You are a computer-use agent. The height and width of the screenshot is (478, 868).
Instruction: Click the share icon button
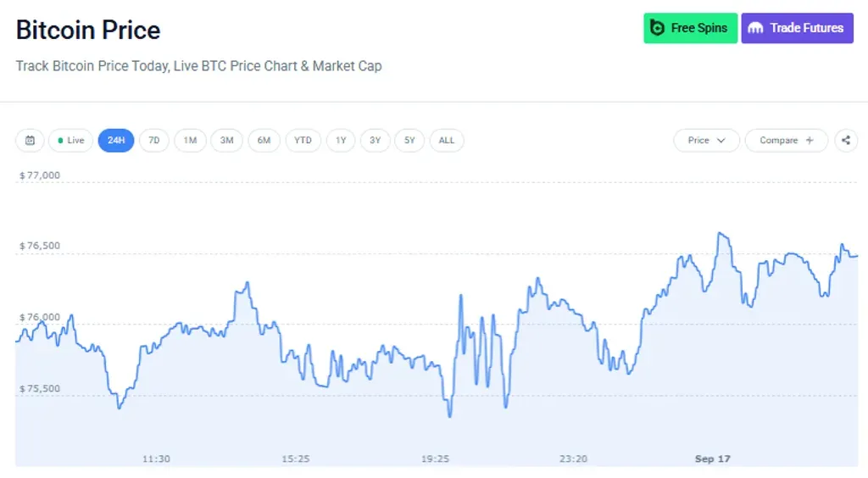click(x=846, y=141)
